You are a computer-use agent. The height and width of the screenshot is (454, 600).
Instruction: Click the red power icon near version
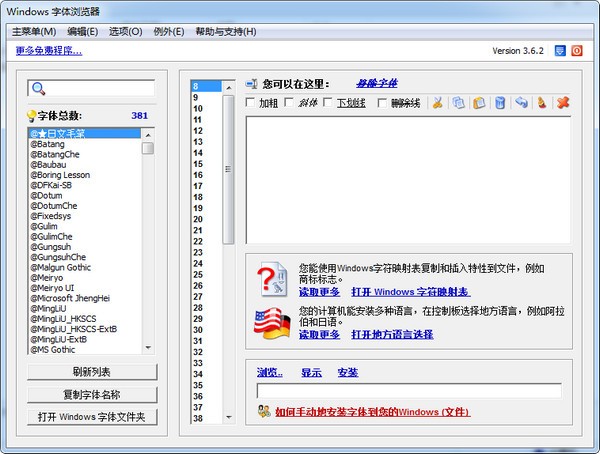pos(577,51)
